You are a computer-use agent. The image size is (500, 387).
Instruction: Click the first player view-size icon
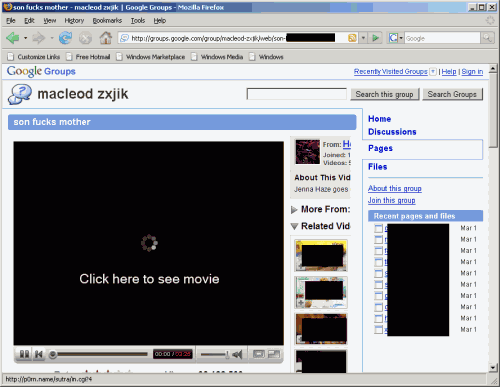click(x=259, y=354)
